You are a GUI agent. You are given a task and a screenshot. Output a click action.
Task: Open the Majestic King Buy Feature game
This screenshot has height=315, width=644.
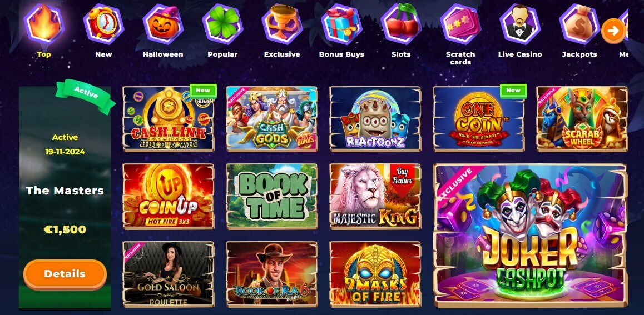click(375, 197)
